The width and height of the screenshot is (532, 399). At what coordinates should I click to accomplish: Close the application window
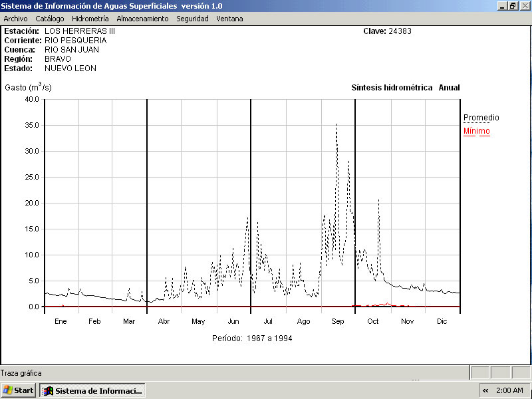[524, 5]
